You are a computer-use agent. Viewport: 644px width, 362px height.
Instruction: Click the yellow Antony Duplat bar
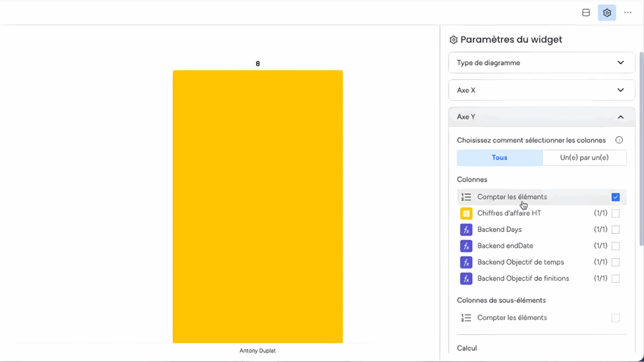point(257,206)
